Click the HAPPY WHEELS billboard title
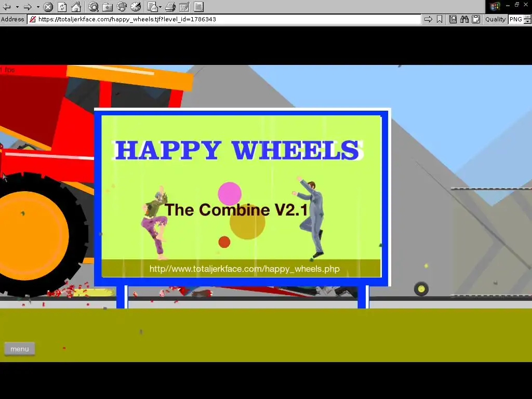Viewport: 532px width, 399px height. pos(237,150)
